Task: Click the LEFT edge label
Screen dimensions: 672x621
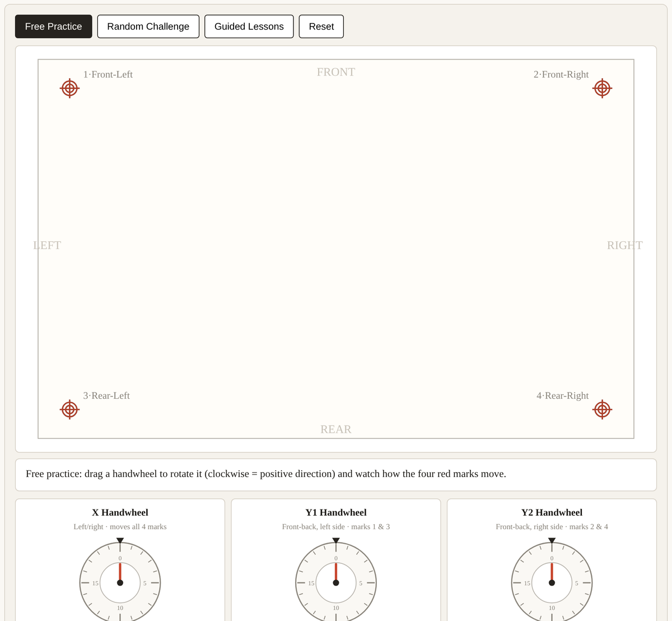Action: click(x=47, y=245)
